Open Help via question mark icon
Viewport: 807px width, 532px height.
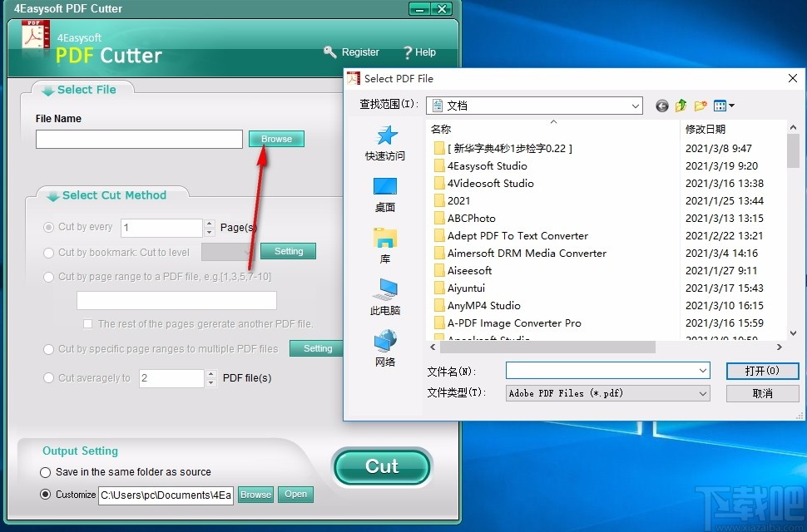coord(407,52)
